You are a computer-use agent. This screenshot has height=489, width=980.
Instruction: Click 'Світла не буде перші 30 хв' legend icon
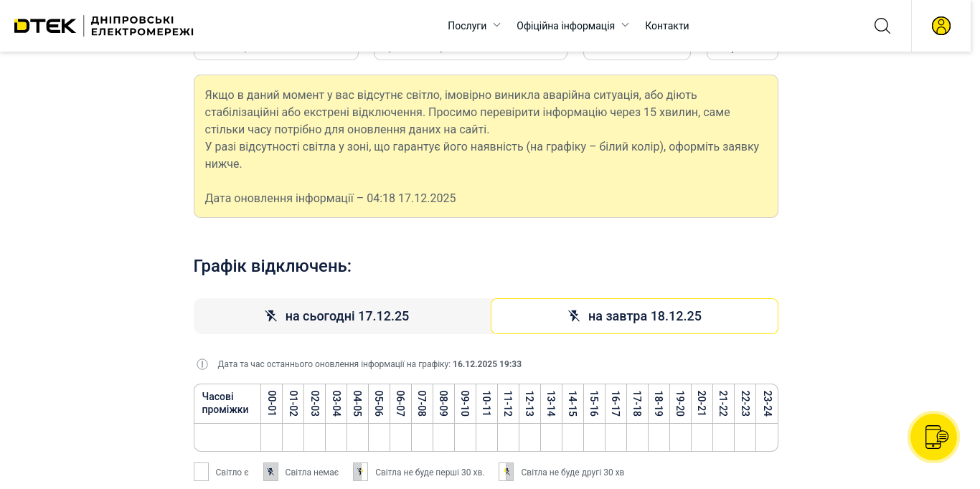pos(360,472)
